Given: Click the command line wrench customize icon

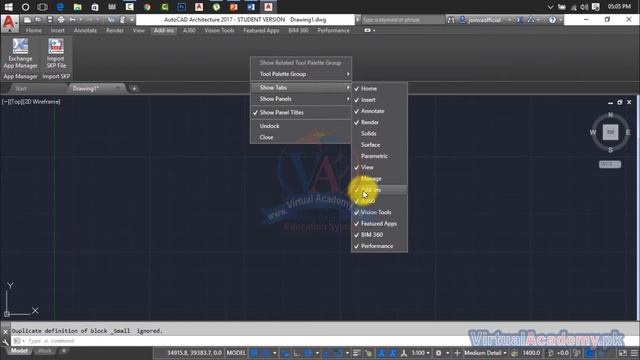Looking at the screenshot, I should pos(5,341).
